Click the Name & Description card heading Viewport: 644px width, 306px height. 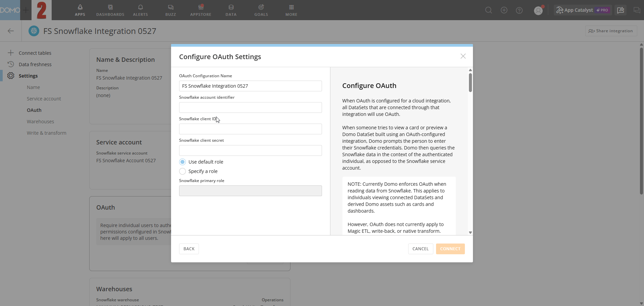125,59
